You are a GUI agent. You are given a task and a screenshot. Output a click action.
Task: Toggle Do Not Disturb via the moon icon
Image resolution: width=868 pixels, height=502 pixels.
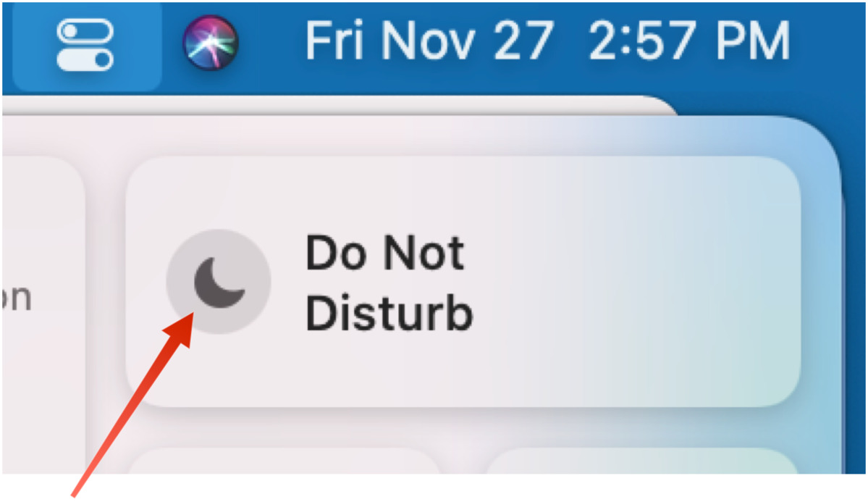tap(219, 282)
